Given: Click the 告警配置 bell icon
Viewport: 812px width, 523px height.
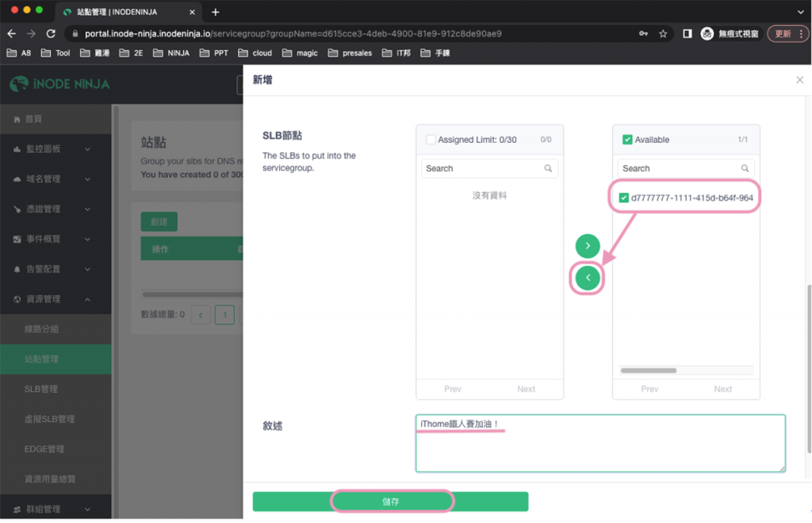Looking at the screenshot, I should point(17,269).
